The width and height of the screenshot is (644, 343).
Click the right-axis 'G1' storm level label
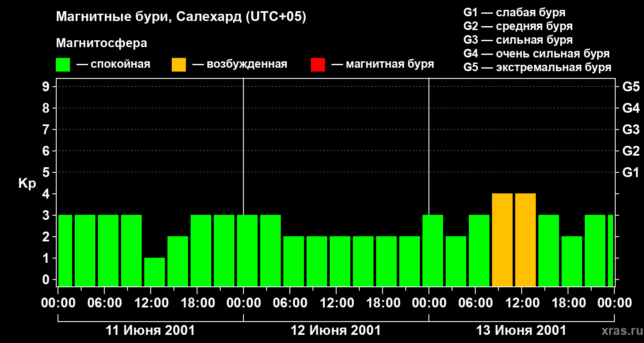tap(631, 172)
